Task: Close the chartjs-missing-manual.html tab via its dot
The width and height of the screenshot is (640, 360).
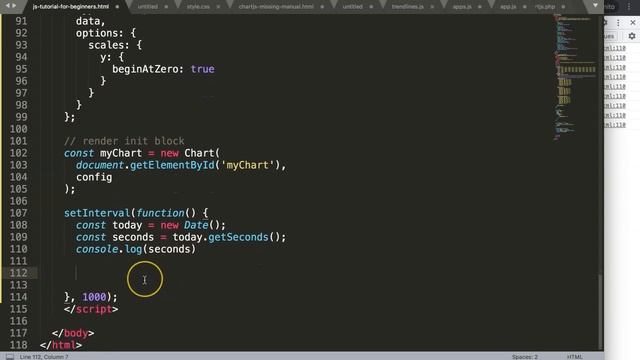Action: pyautogui.click(x=322, y=7)
